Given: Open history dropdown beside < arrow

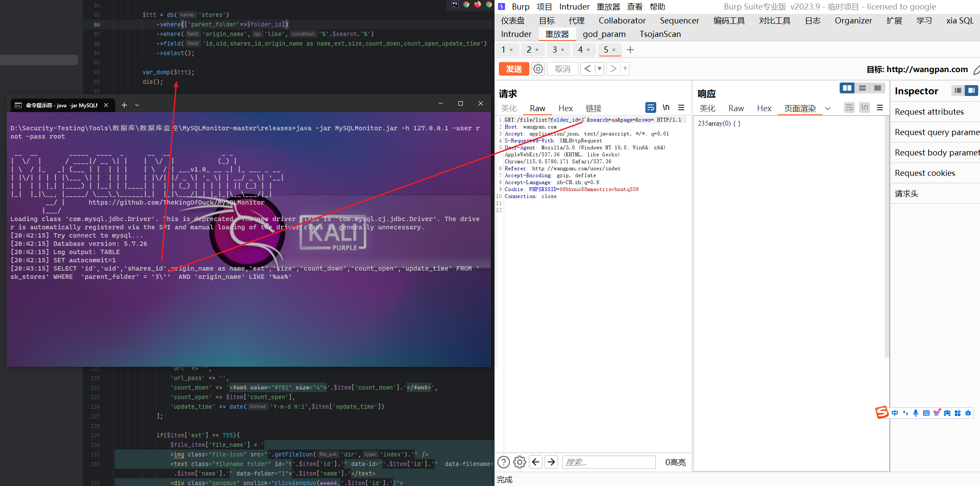Looking at the screenshot, I should click(x=599, y=69).
